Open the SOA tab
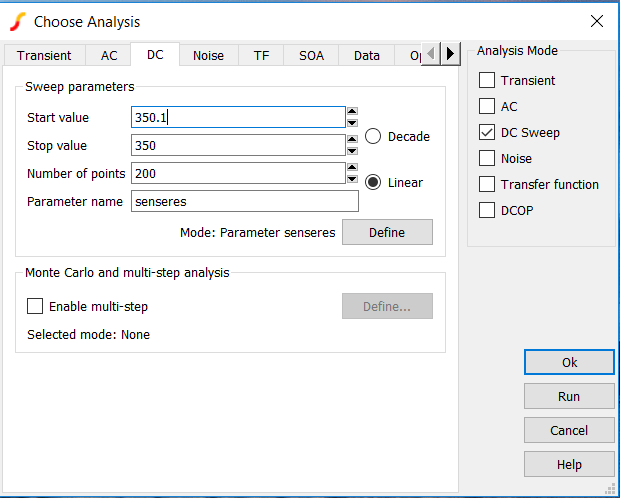This screenshot has width=620, height=498. tap(311, 55)
